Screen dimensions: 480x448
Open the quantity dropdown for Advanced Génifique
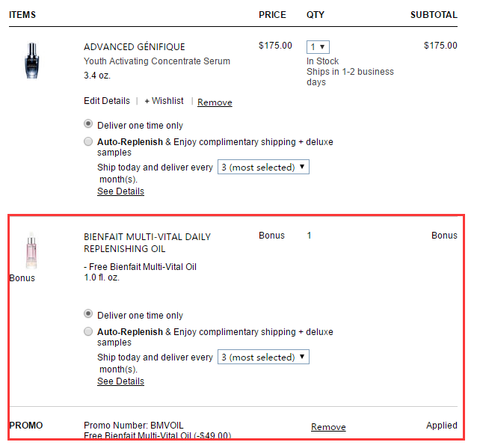318,47
